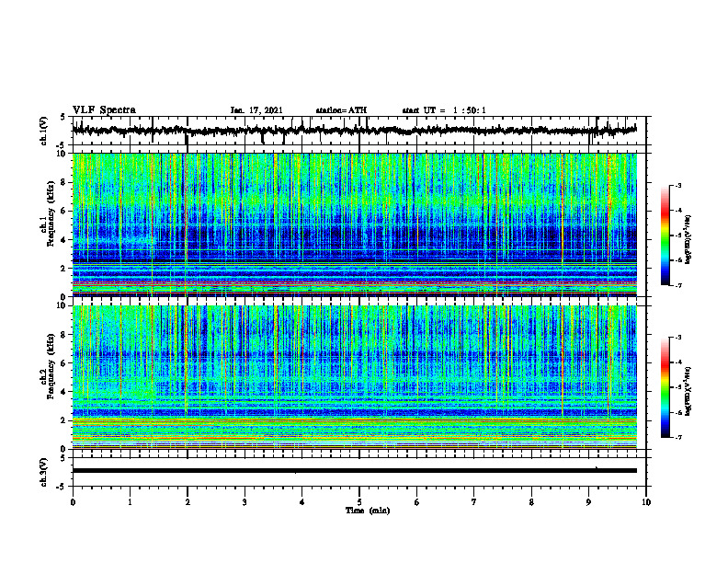This screenshot has height=563, width=728.
Task: Click the "-3" value on ch.2 colorbar
Action: click(x=677, y=338)
